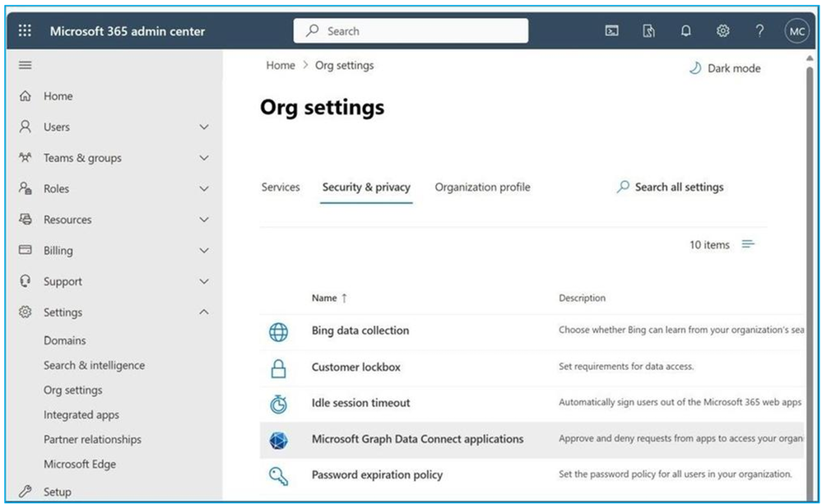This screenshot has height=504, width=822.
Task: Click the Home house icon in sidebar
Action: [x=26, y=96]
